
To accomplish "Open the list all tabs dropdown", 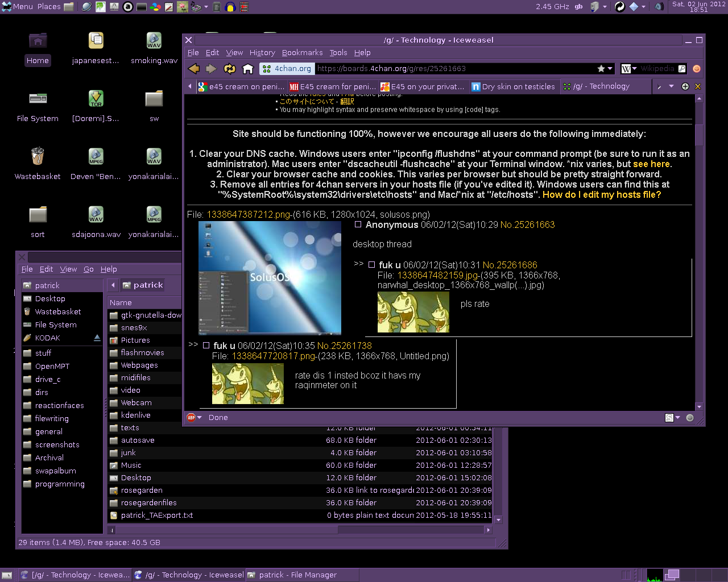I will [671, 86].
